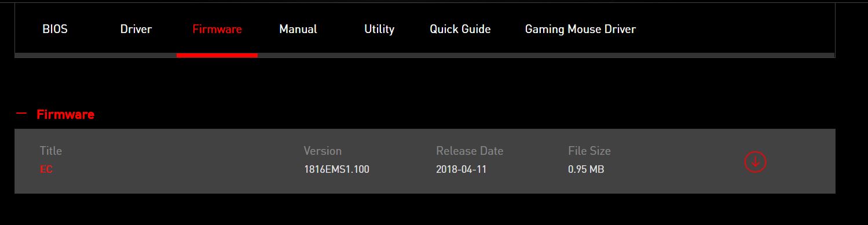The image size is (868, 225).
Task: Click the red underline beneath Firmware tab
Action: pos(217,55)
